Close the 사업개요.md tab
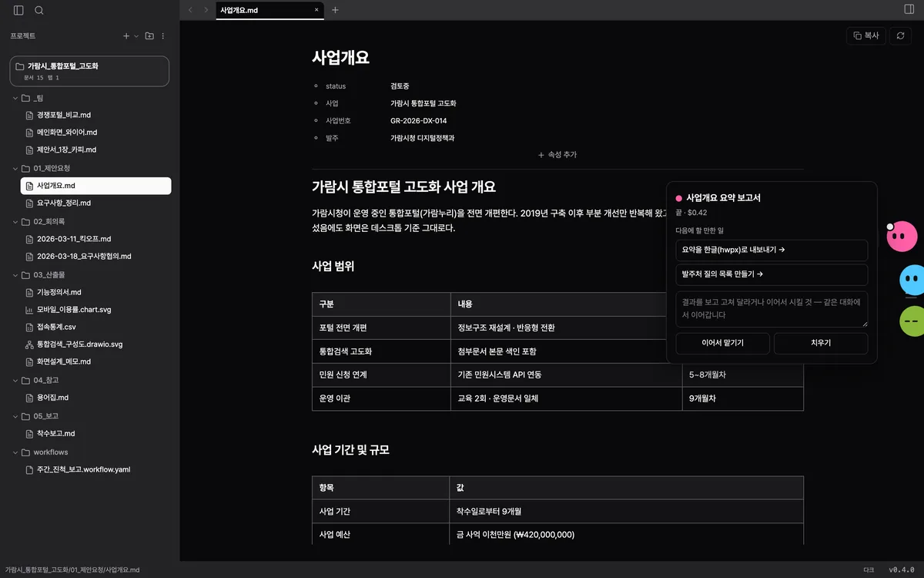The width and height of the screenshot is (924, 578). [316, 10]
